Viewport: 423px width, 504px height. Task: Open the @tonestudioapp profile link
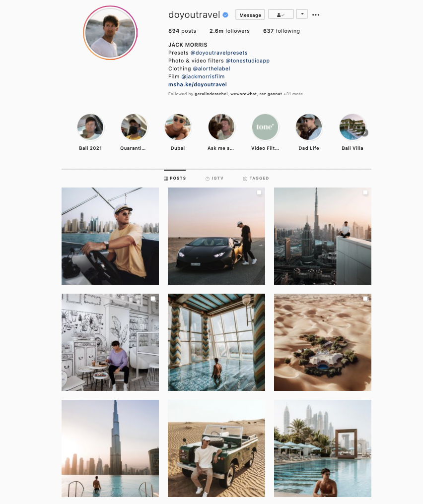click(x=247, y=61)
